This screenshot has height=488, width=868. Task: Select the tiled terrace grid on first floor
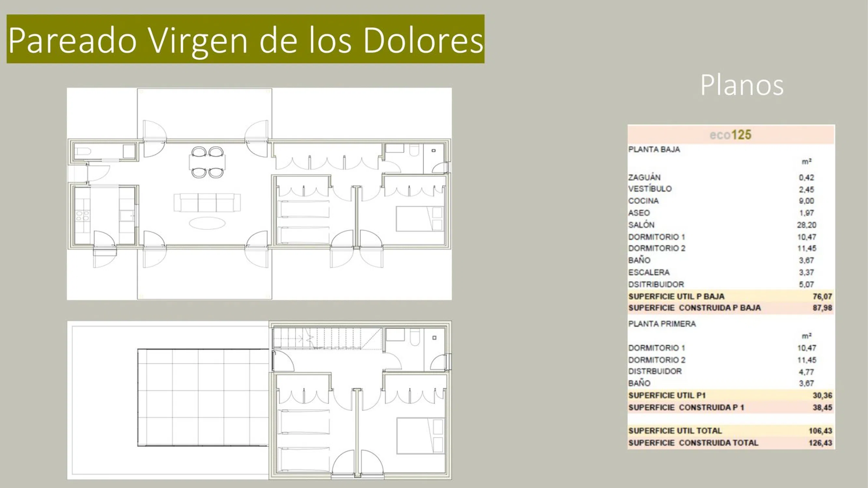pyautogui.click(x=203, y=398)
